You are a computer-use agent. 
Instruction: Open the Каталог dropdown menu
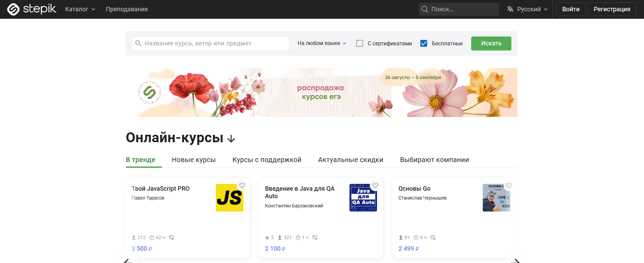click(80, 9)
